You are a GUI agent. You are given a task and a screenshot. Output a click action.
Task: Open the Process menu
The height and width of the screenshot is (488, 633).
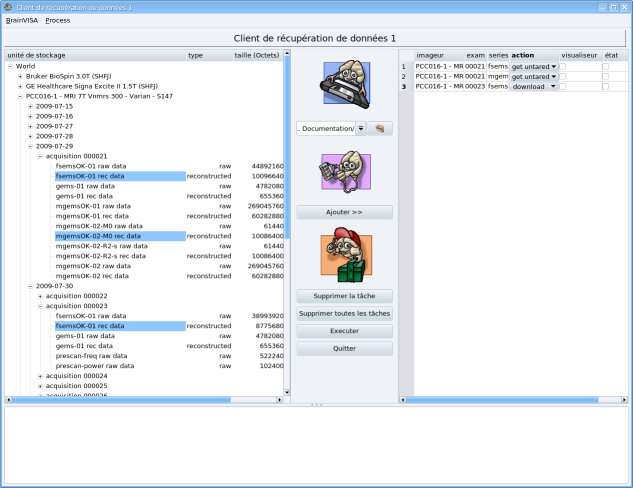[x=58, y=20]
